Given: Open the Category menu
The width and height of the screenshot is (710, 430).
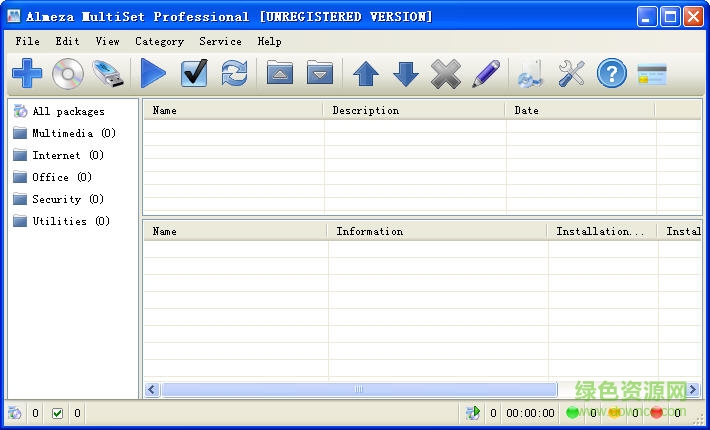Looking at the screenshot, I should click(159, 41).
